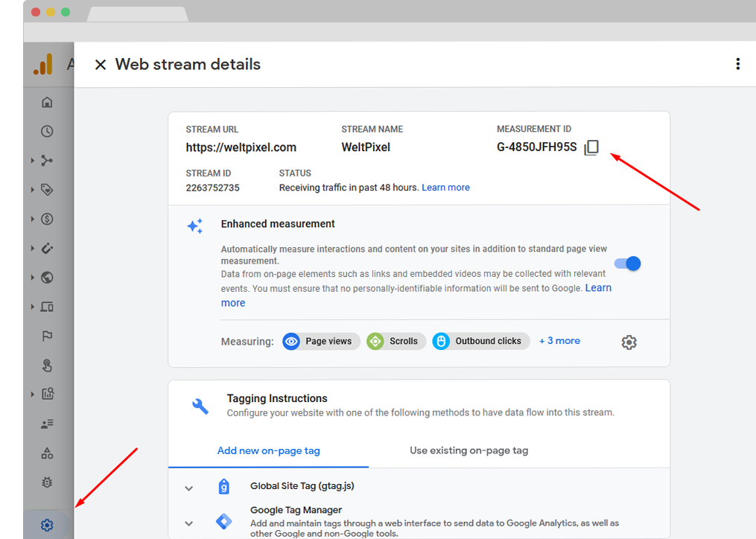Expand the Global Site Tag (gtag.js) section

(x=189, y=488)
